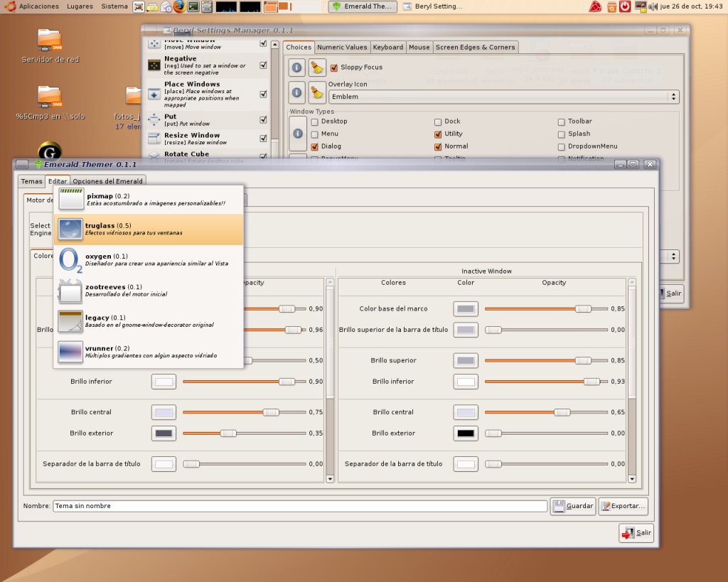Screen dimensions: 728x582
Task: Open terminal launcher in top panel
Action: click(x=193, y=6)
